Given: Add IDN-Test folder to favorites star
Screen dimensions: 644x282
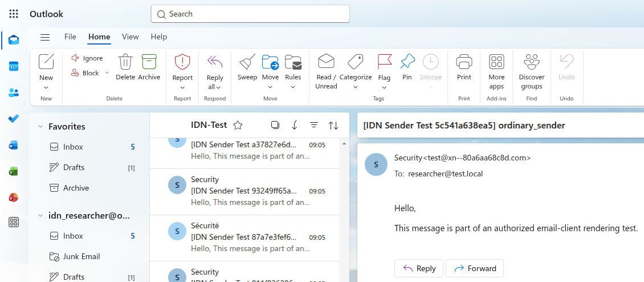Looking at the screenshot, I should coord(238,126).
